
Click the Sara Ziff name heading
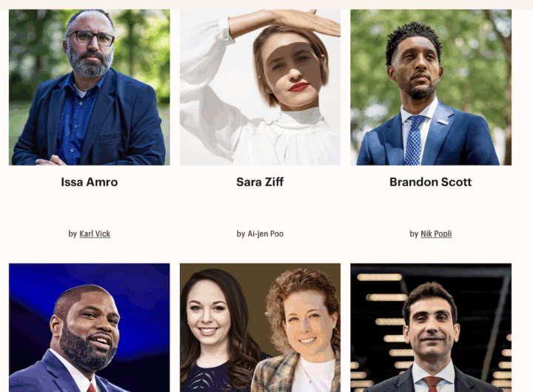[x=260, y=182]
